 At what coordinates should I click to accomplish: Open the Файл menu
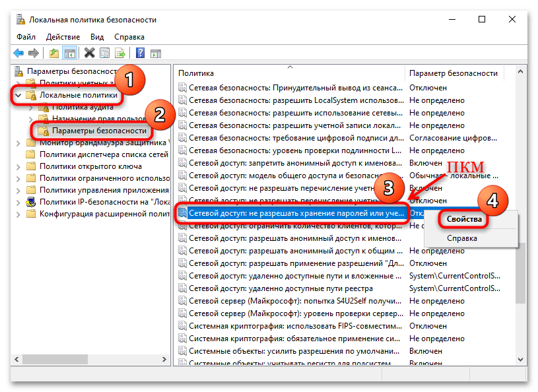(x=26, y=37)
